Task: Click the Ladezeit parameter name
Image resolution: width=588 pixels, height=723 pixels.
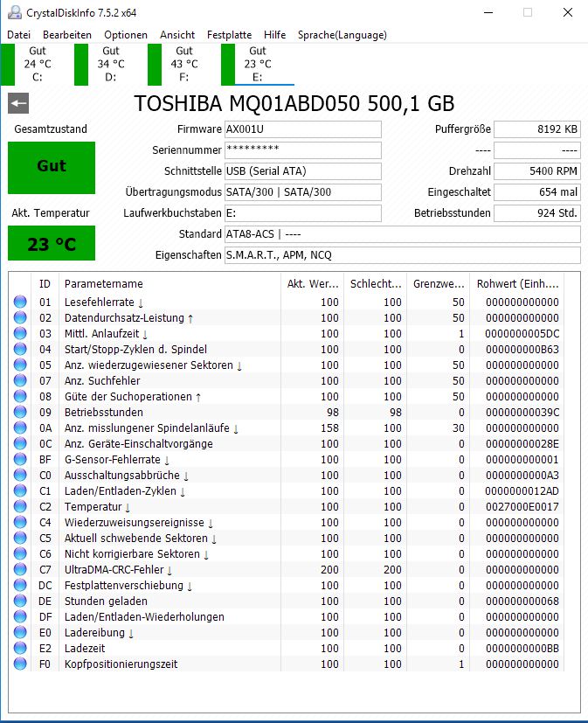Action: [x=85, y=649]
